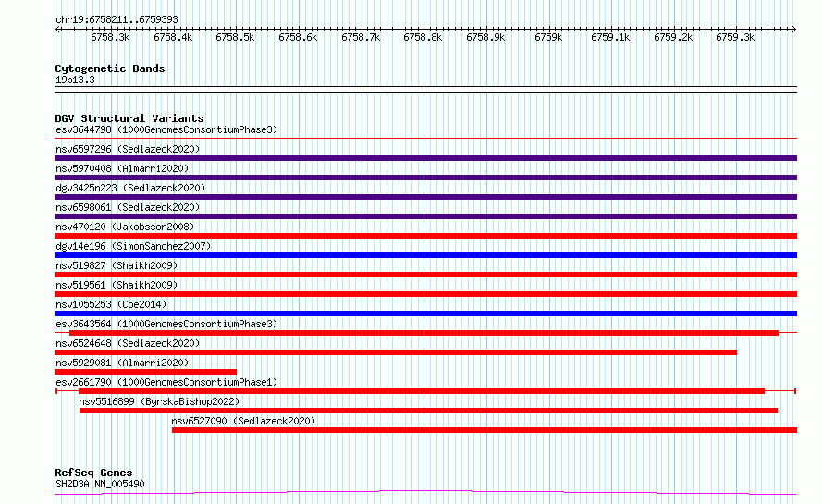
Task: Click the 6758.8k ruler tick label
Action: click(423, 37)
